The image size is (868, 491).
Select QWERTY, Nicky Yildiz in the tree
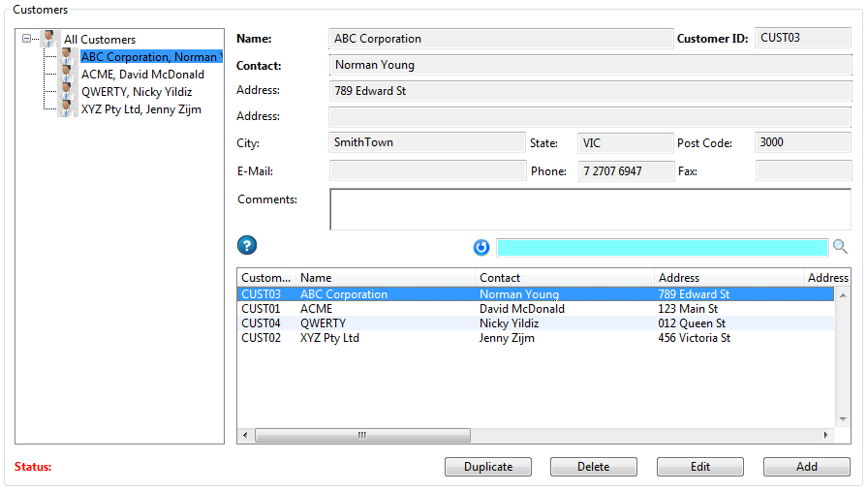pos(137,92)
